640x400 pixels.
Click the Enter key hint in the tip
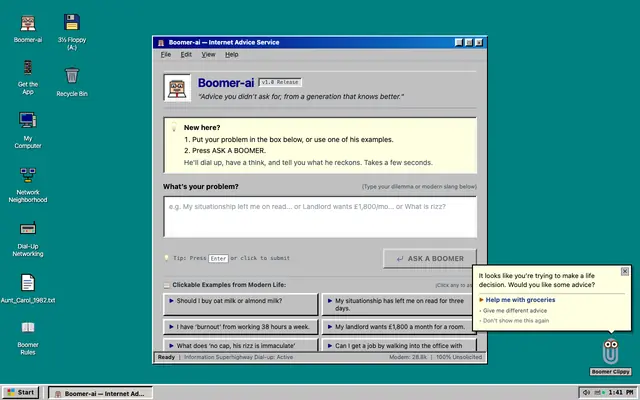coord(218,258)
